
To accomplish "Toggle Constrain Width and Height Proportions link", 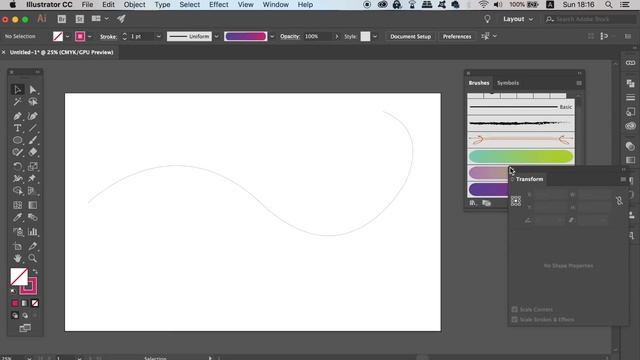I will click(x=619, y=200).
